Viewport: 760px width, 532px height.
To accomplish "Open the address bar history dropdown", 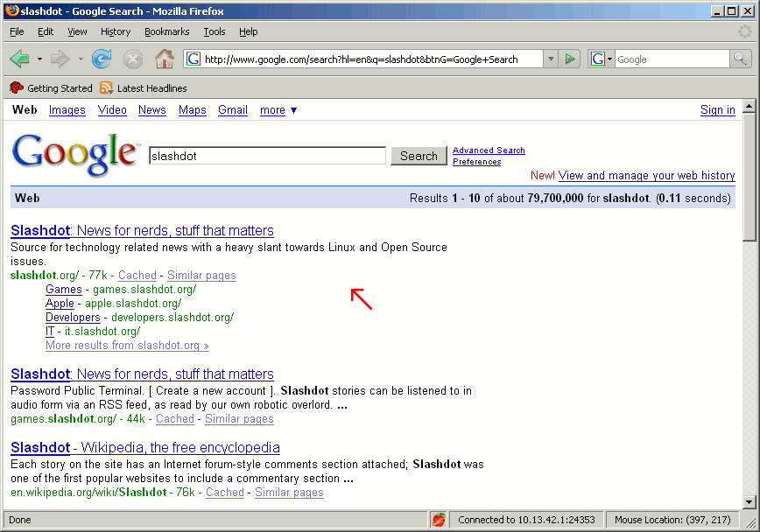I will (x=551, y=59).
